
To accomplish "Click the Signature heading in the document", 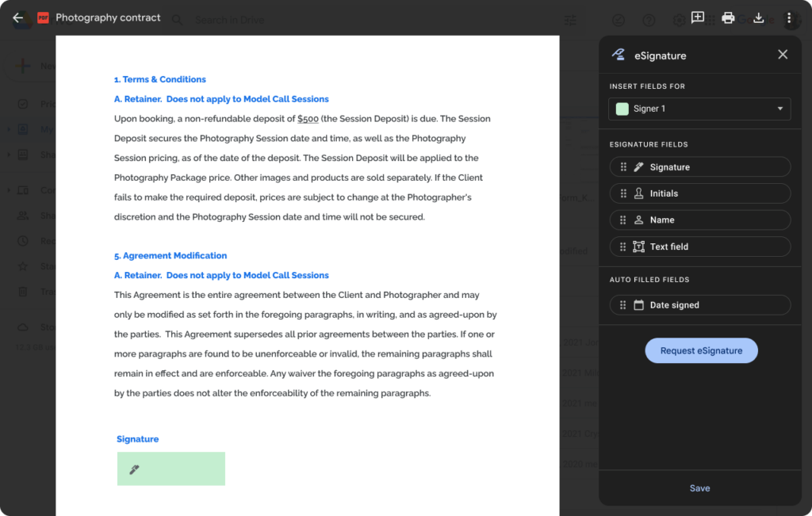I will click(x=137, y=439).
